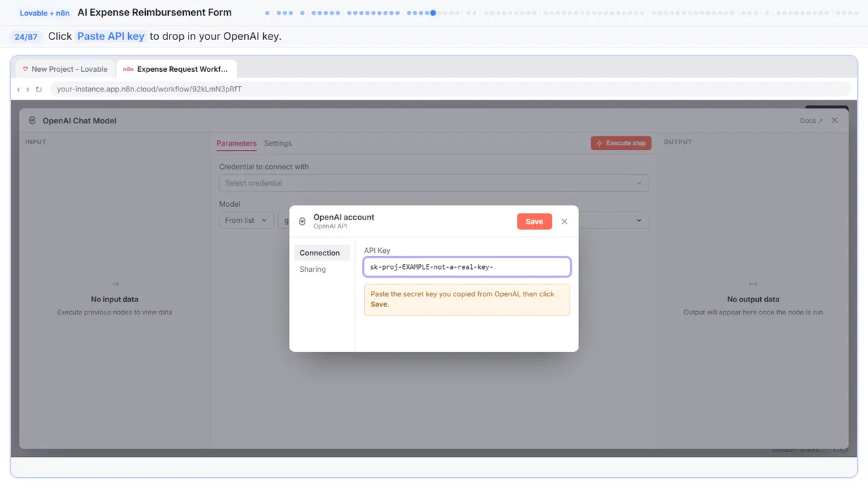Click the n8n tab favicon

coord(128,69)
